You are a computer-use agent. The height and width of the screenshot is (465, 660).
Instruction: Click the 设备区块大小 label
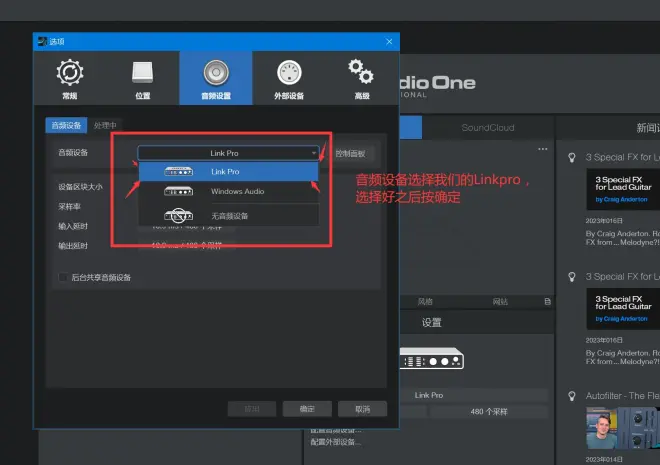(80, 187)
